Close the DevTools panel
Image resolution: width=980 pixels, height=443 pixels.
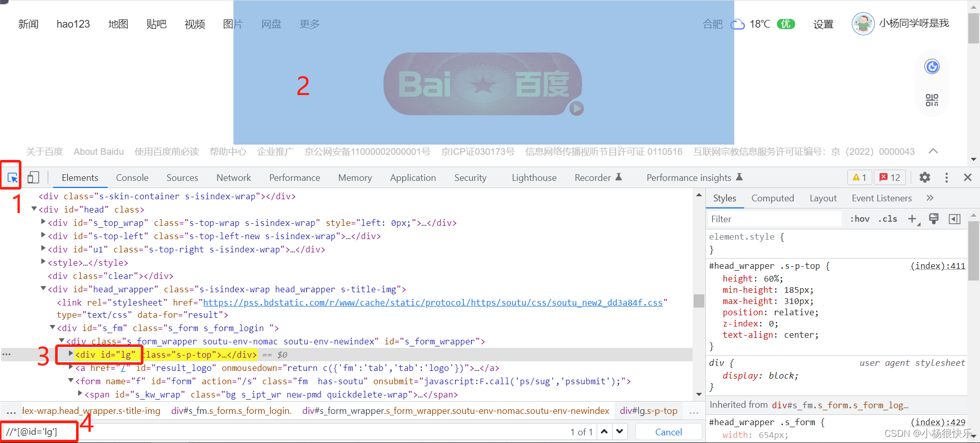[967, 177]
